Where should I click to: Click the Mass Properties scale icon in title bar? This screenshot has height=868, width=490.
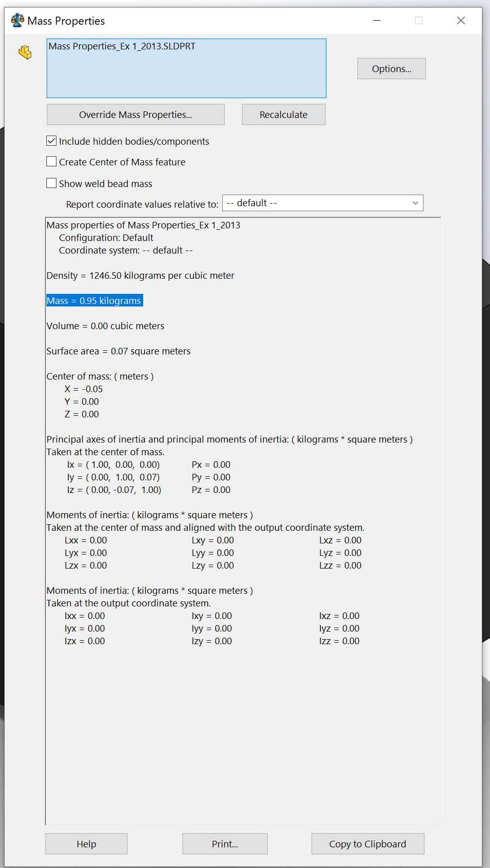pos(18,21)
